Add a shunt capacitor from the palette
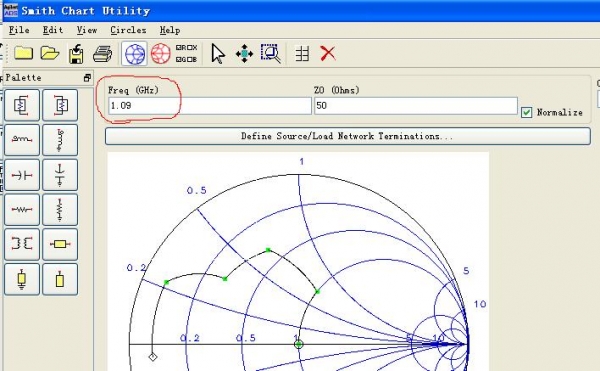600x371 pixels. 60,175
